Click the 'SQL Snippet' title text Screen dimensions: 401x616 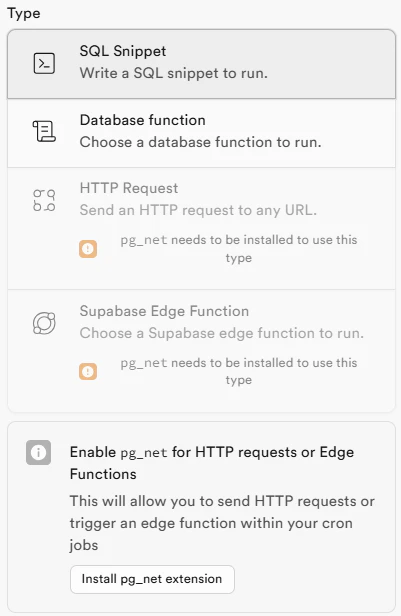[123, 51]
